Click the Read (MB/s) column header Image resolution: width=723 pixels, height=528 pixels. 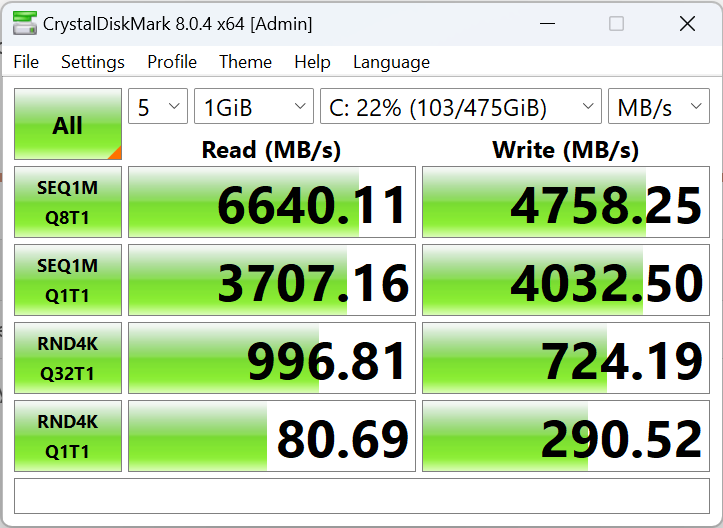(272, 150)
